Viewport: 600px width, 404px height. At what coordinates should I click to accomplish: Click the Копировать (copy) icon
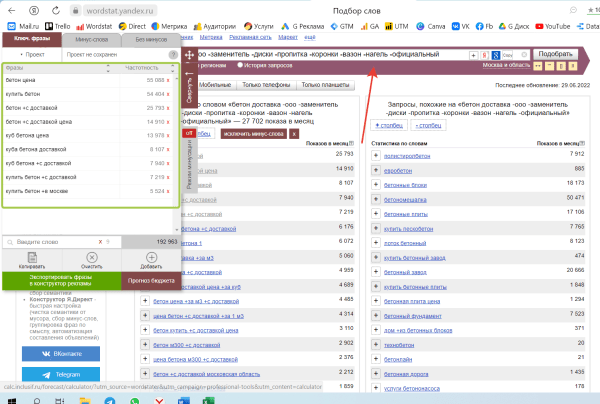click(x=32, y=257)
